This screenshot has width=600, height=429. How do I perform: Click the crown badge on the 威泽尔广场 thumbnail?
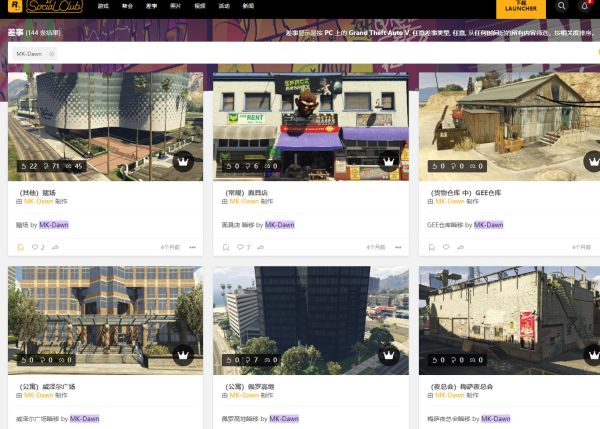point(183,355)
